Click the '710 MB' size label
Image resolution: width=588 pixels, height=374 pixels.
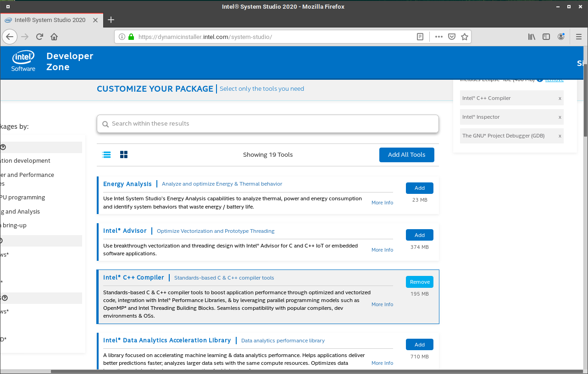coord(420,357)
